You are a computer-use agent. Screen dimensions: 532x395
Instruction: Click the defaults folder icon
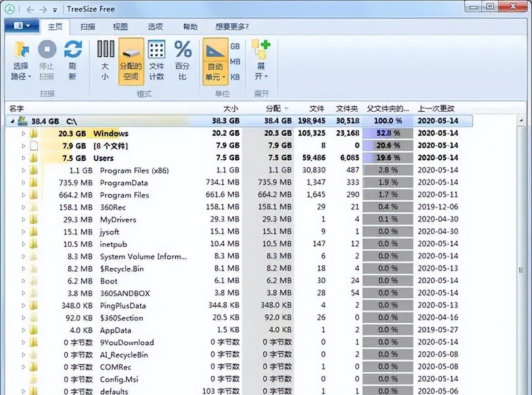tap(34, 391)
